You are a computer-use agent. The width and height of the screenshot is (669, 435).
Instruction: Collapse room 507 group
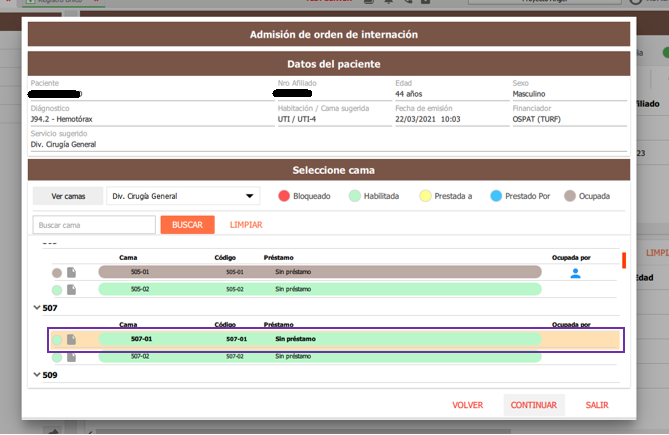coord(37,307)
